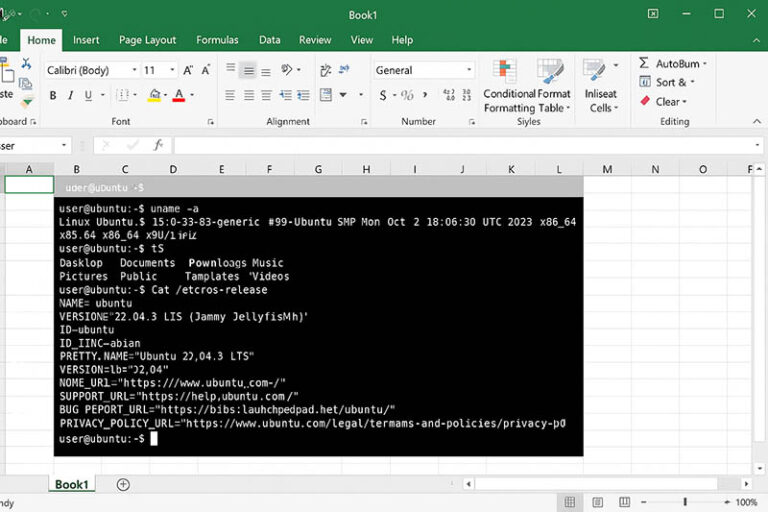
Task: Add a new sheet with plus icon
Action: tap(123, 485)
